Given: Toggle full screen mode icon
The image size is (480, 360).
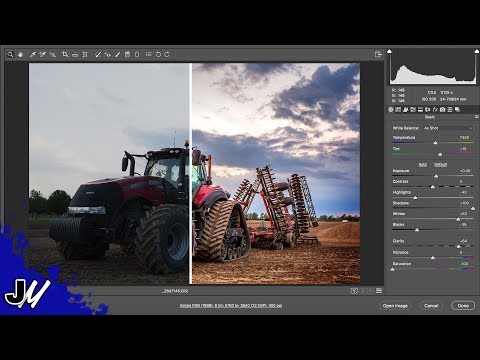Looking at the screenshot, I should 378,54.
